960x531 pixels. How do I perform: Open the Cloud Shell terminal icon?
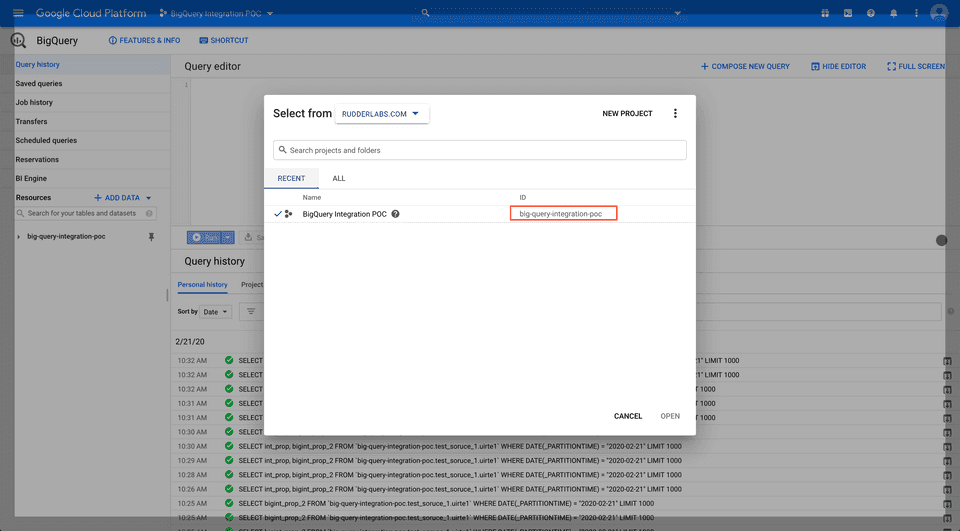point(848,13)
